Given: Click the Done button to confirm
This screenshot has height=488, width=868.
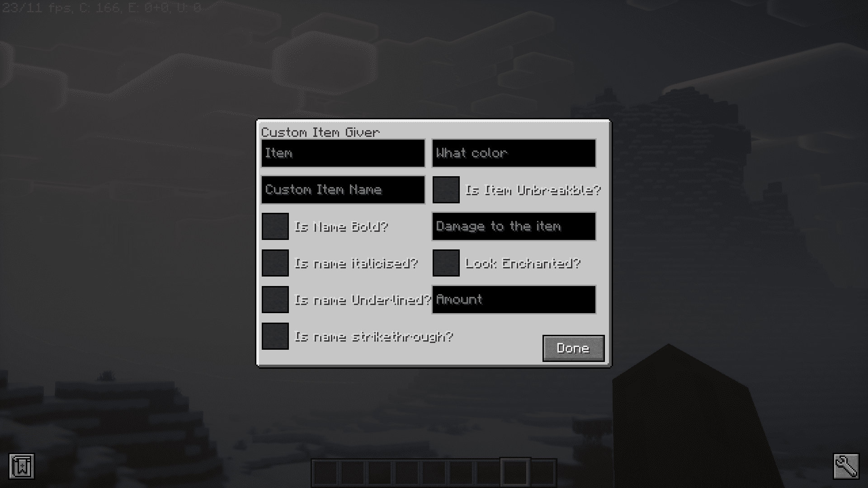Looking at the screenshot, I should tap(572, 348).
